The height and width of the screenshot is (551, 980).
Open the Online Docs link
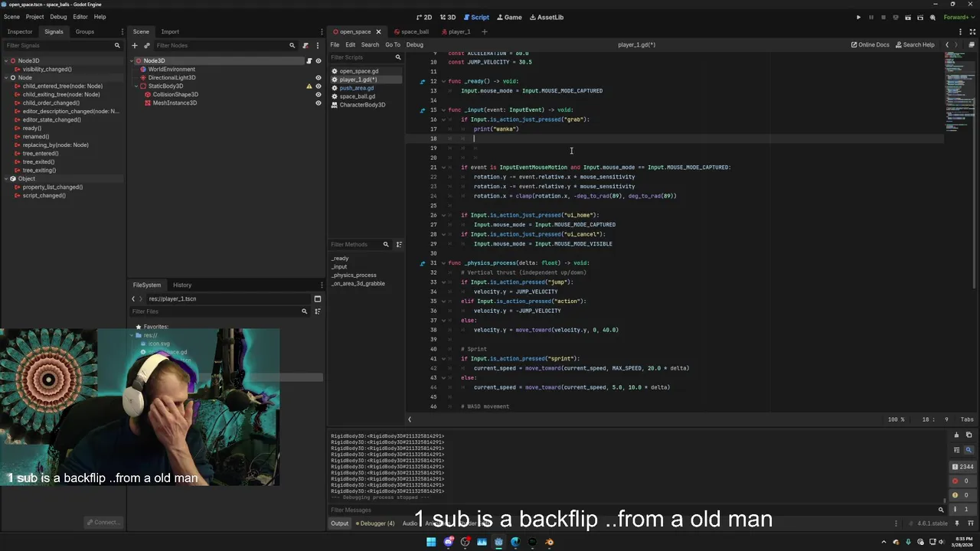coord(870,44)
